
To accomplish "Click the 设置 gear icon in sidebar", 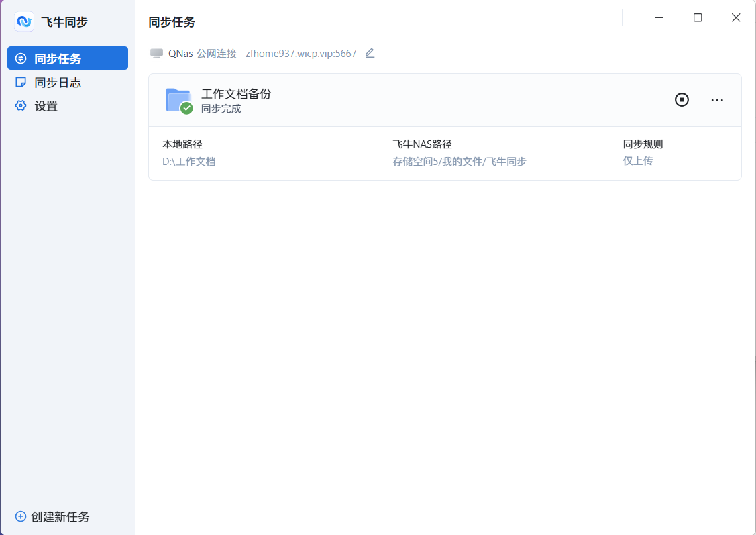I will 20,105.
